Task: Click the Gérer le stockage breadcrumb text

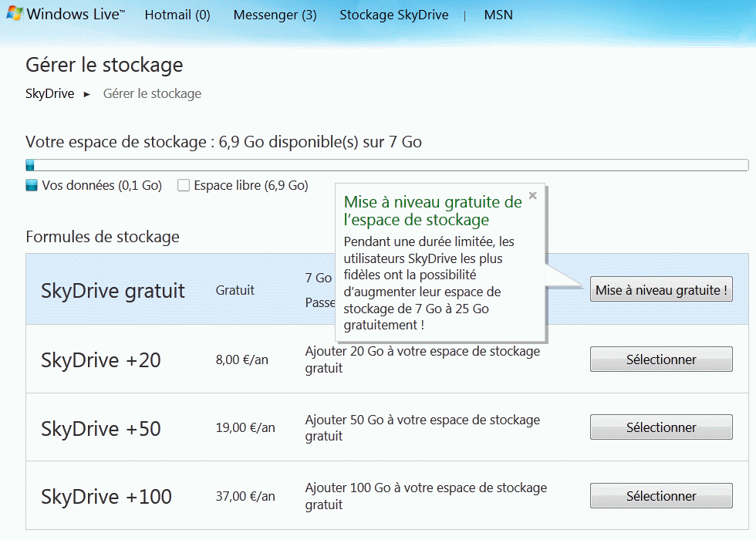Action: coord(152,93)
